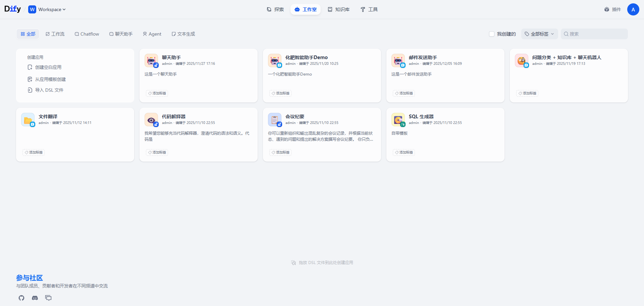
Task: Filter apps by Agent
Action: click(152, 34)
